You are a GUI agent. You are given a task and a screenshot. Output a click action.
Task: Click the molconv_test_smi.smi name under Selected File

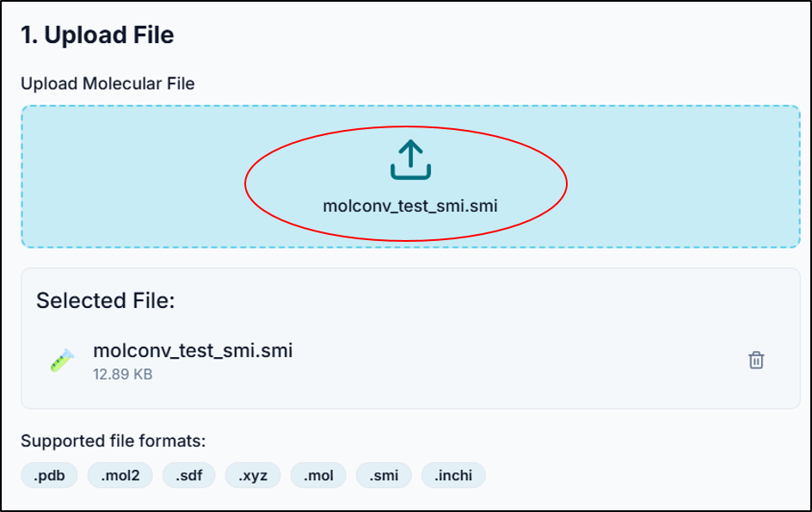click(x=193, y=350)
